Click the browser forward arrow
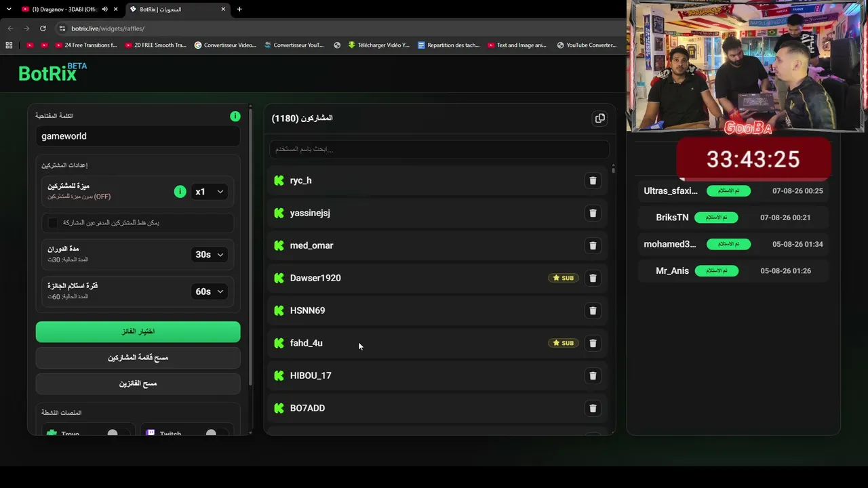This screenshot has width=868, height=488. (x=26, y=28)
